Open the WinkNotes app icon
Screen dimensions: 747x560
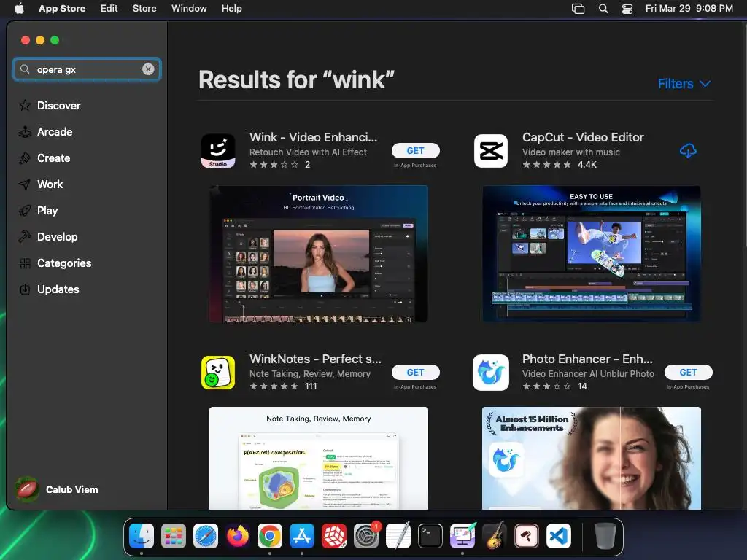pos(217,373)
